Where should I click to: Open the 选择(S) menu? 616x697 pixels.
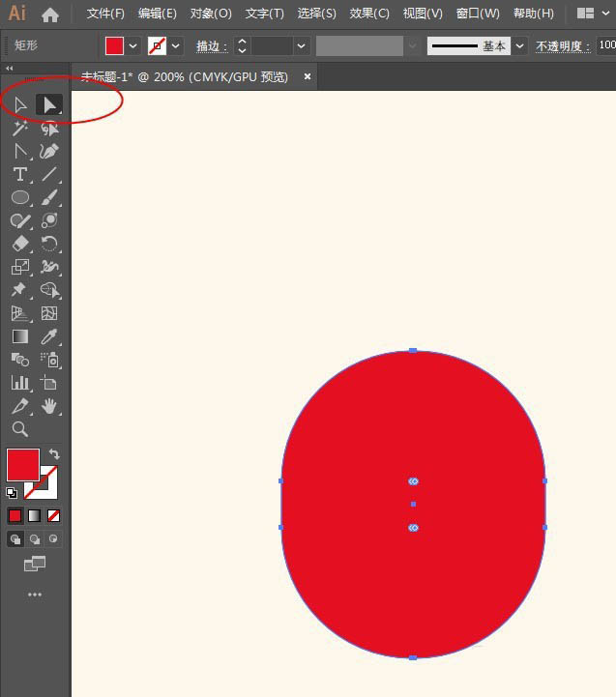click(316, 14)
